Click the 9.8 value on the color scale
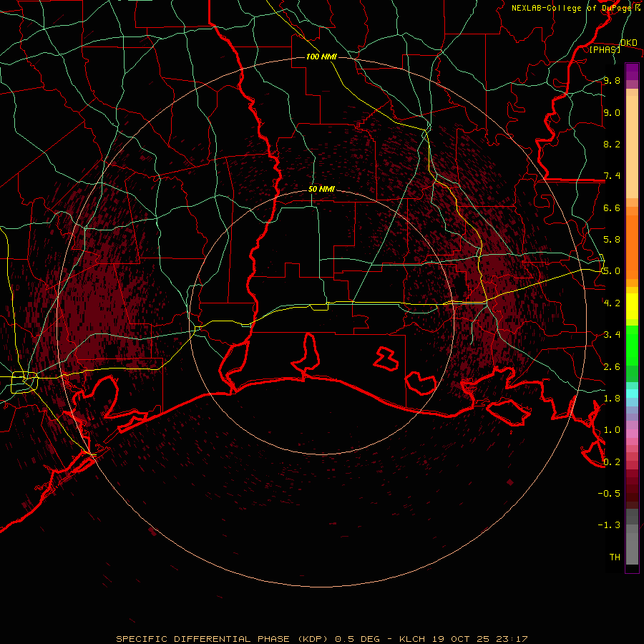The height and width of the screenshot is (644, 644). point(612,80)
